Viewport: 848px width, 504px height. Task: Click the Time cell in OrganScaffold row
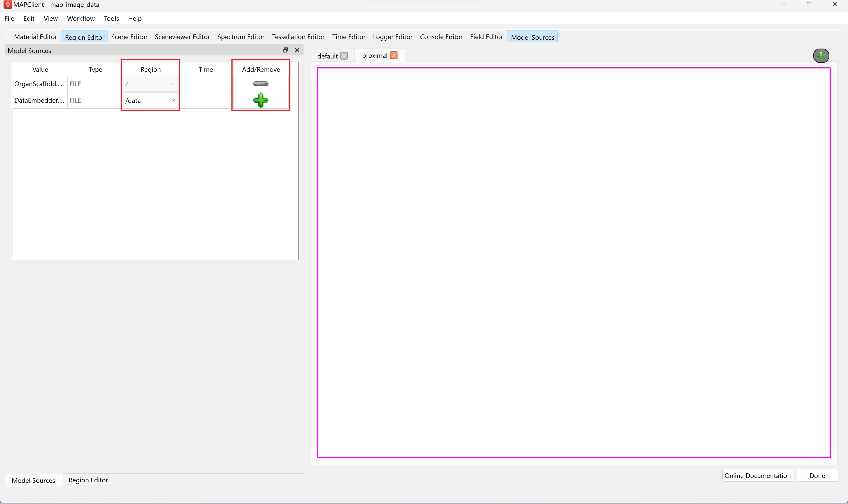pos(206,84)
